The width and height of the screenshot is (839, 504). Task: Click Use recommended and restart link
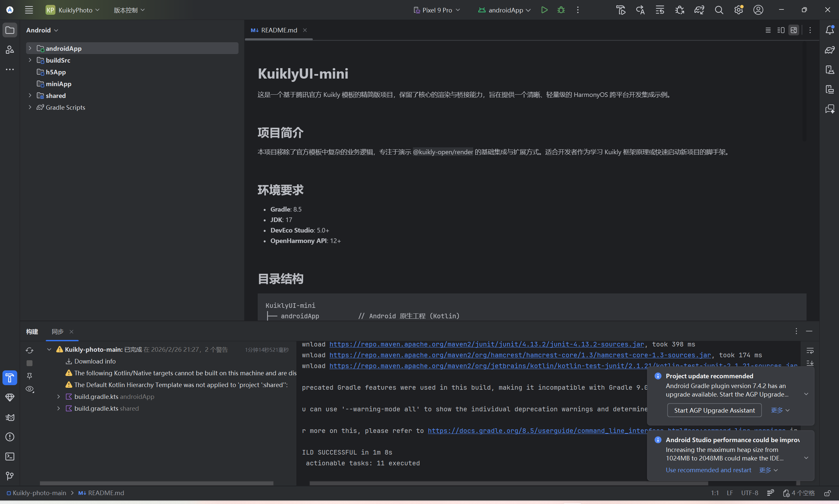pos(708,470)
